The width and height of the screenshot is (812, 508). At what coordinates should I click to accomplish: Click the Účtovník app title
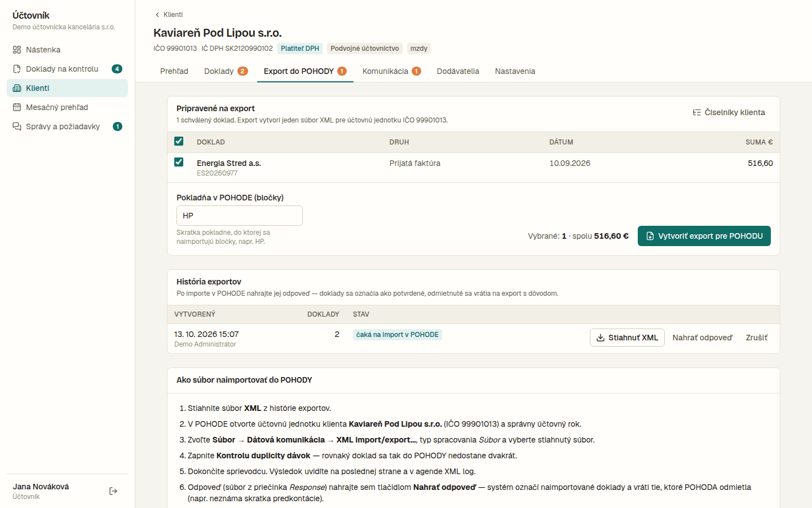(31, 15)
